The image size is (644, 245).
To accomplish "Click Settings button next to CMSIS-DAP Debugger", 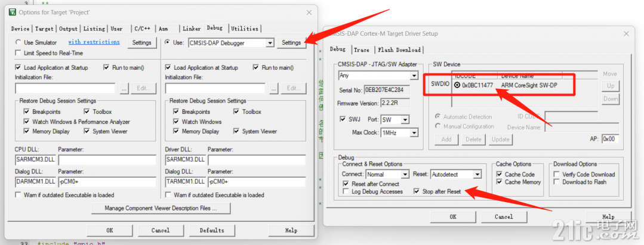I will 292,43.
